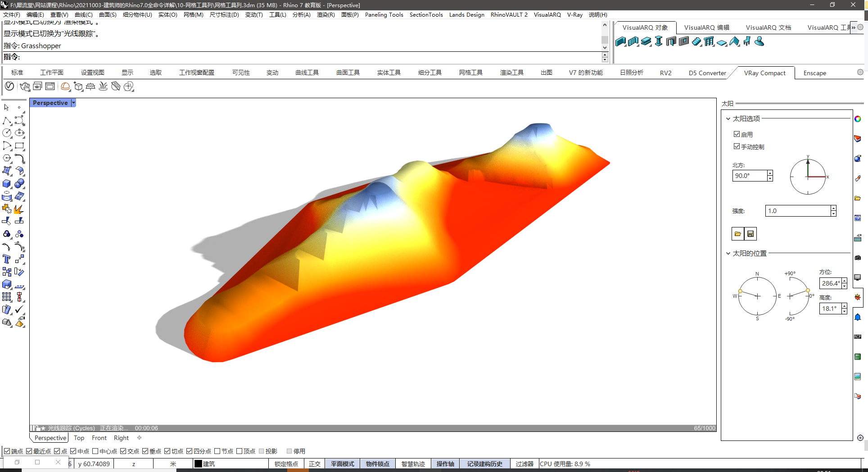
Task: Enable the 中心点 osnap checkbox
Action: (95, 451)
